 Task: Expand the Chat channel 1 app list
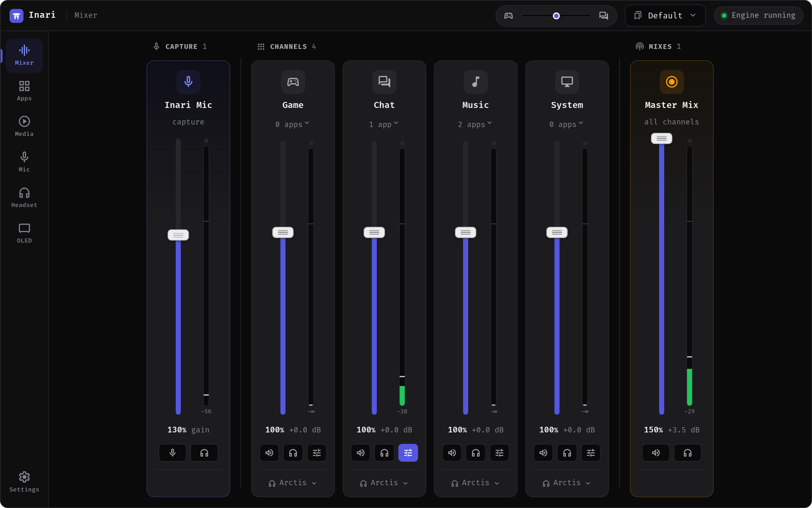click(384, 124)
